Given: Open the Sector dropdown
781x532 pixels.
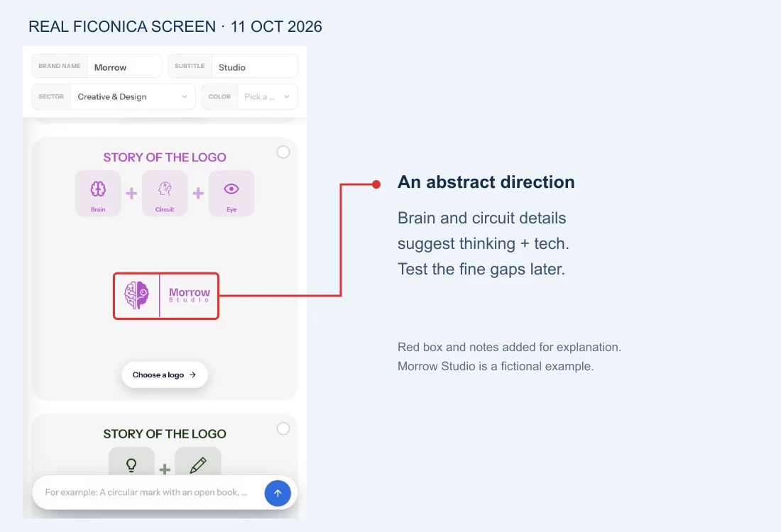Looking at the screenshot, I should coord(114,96).
